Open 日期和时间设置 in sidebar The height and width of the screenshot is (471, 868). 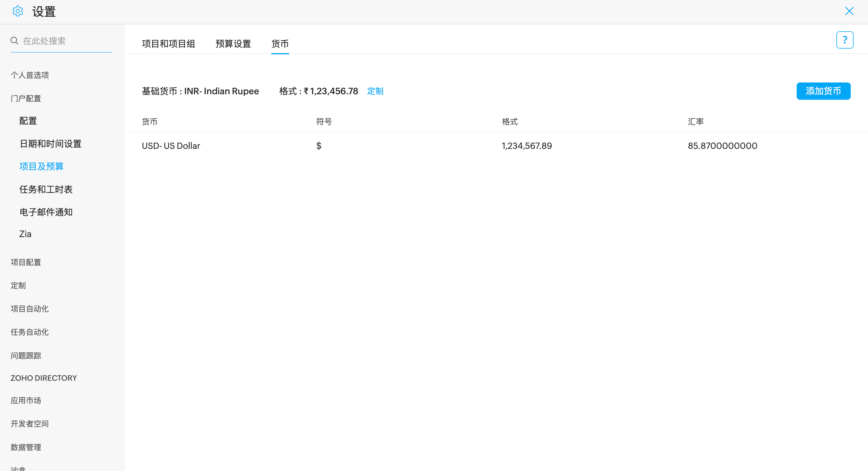coord(51,144)
